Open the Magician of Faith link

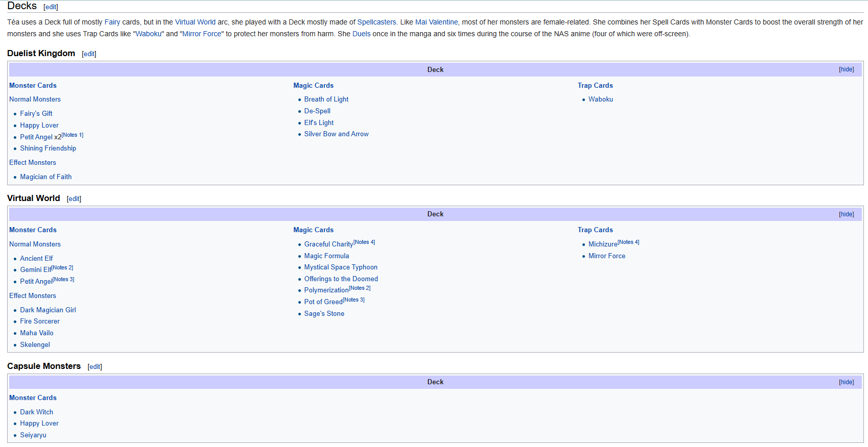(46, 177)
